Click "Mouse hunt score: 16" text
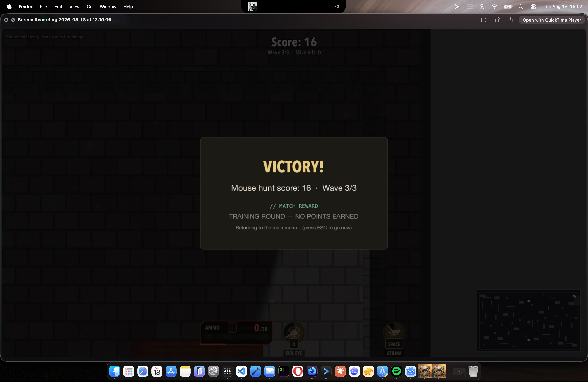The width and height of the screenshot is (588, 382). pyautogui.click(x=271, y=188)
